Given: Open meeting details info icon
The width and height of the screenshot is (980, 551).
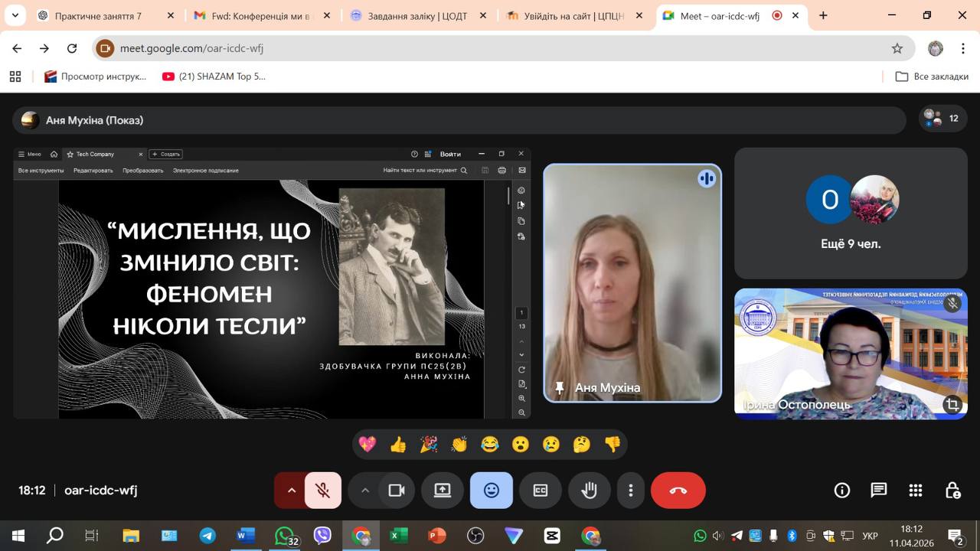Looking at the screenshot, I should 841,491.
